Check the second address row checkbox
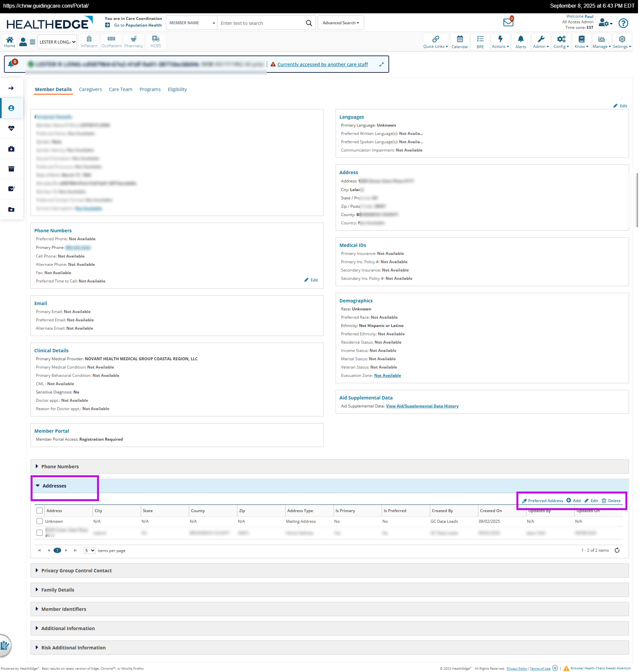Screen dimensions: 643x672 click(x=40, y=532)
